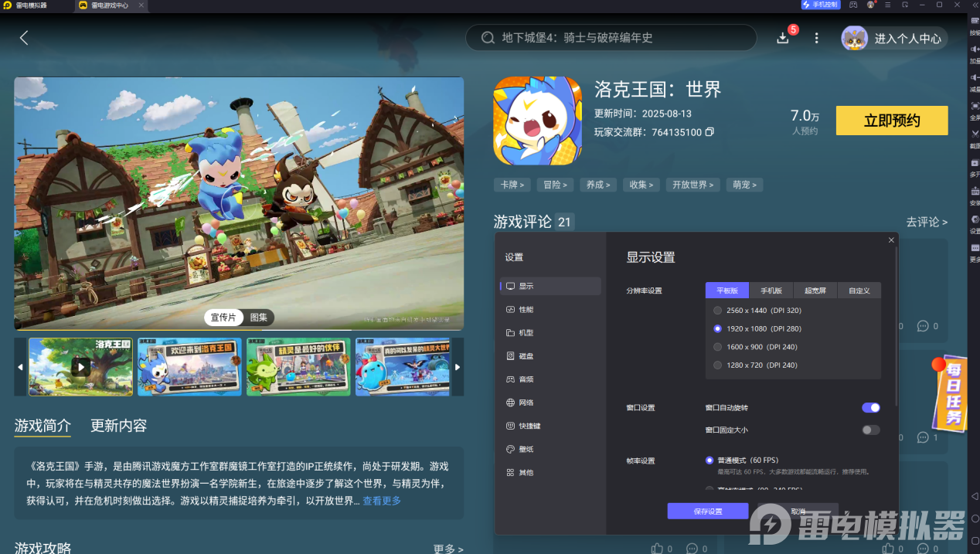980x554 pixels.
Task: Click the 手机控制 phone control button
Action: coord(821,5)
